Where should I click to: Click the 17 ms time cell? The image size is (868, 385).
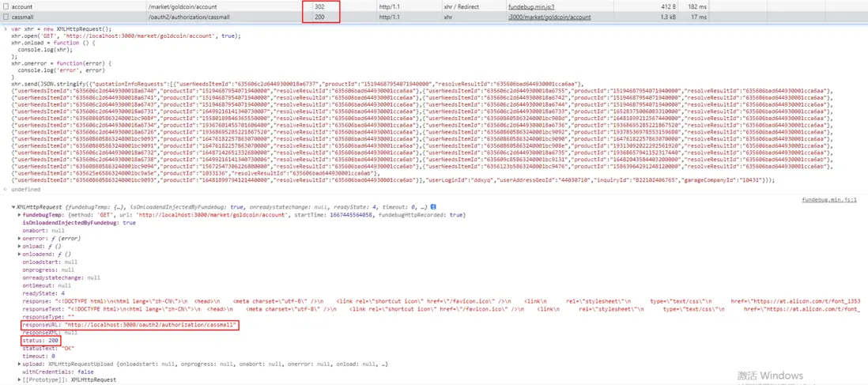(699, 17)
